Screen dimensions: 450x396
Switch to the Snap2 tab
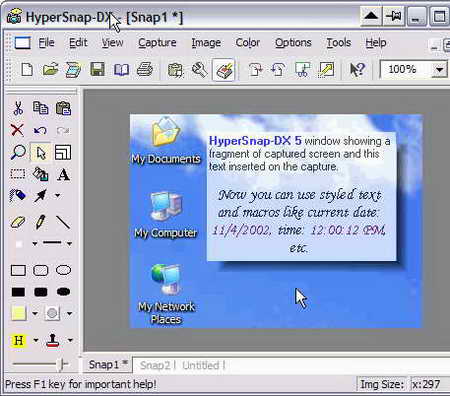[x=155, y=365]
